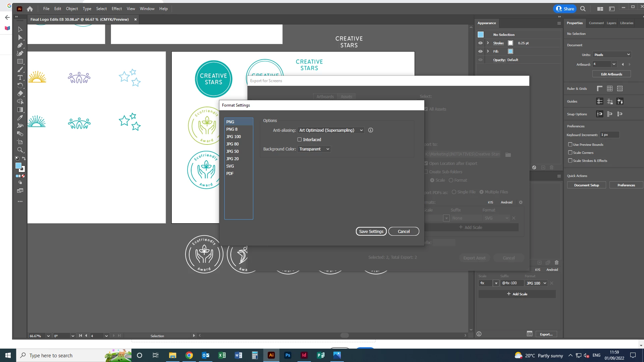Open Photoshop from the taskbar
644x362 pixels.
pyautogui.click(x=287, y=355)
